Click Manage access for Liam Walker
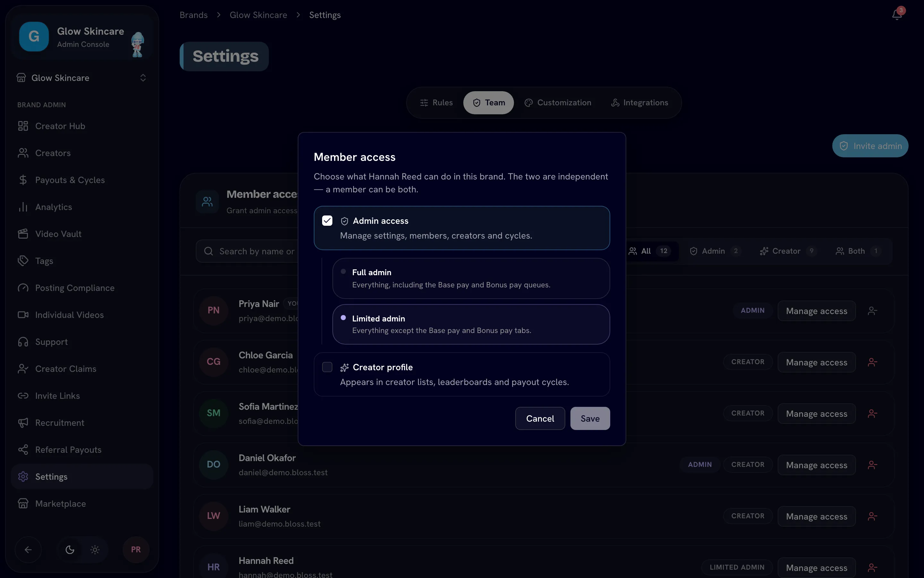Viewport: 924px width, 578px height. click(x=816, y=516)
